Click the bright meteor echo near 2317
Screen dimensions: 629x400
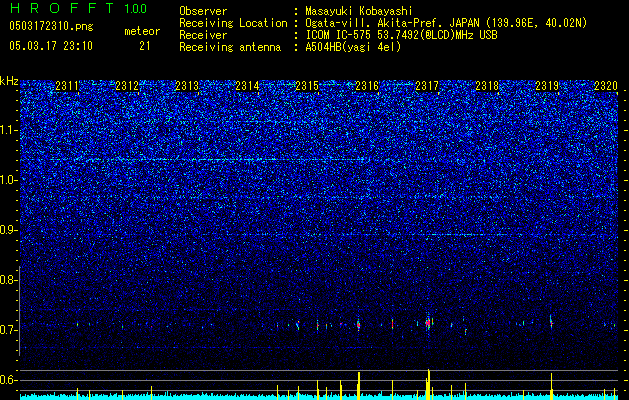tap(428, 322)
